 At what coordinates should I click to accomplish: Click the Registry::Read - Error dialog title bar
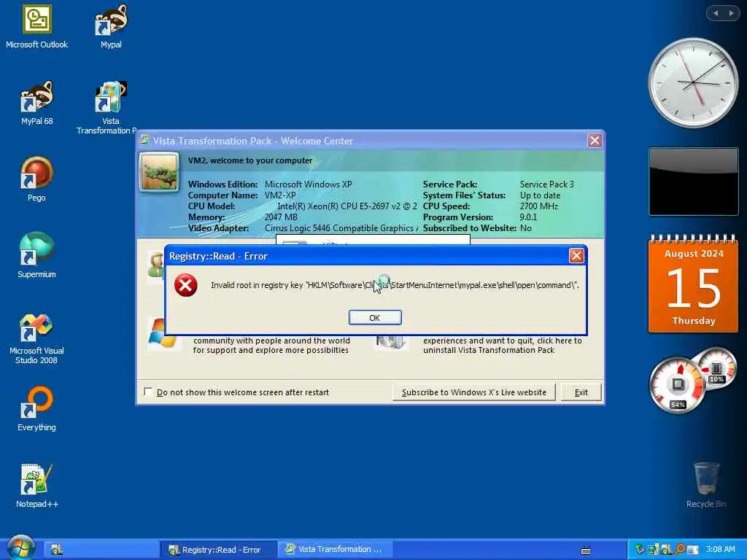click(x=367, y=256)
